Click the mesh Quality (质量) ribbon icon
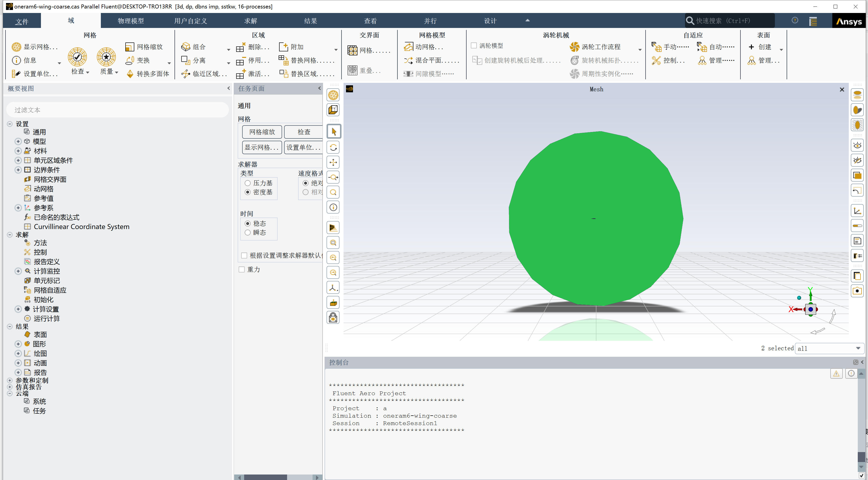 [106, 57]
